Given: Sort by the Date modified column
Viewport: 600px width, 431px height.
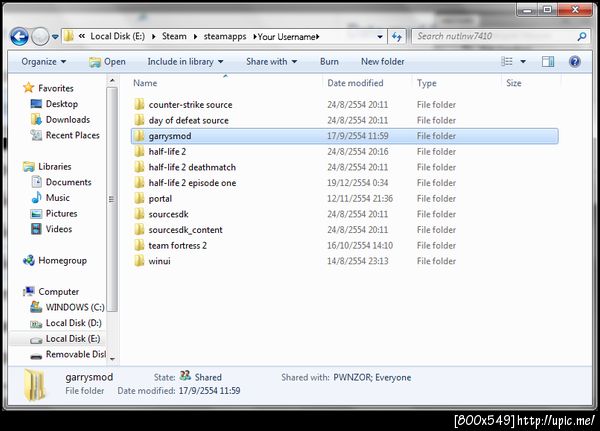Looking at the screenshot, I should pyautogui.click(x=355, y=83).
